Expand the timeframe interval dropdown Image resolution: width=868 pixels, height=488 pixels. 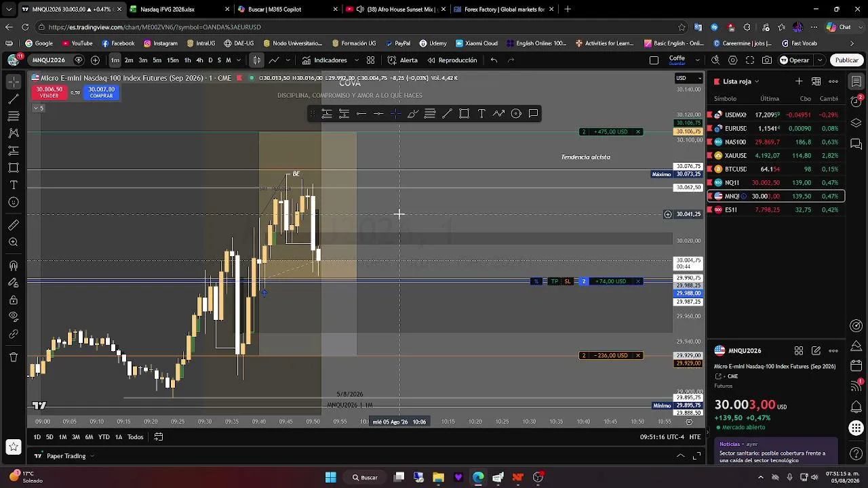coord(238,60)
